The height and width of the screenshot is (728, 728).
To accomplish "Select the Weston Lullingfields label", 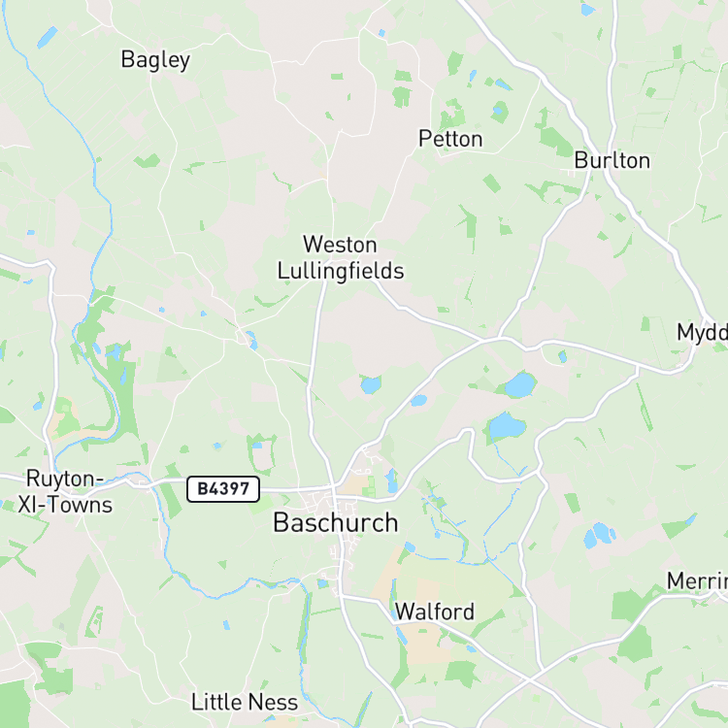I will pyautogui.click(x=341, y=258).
